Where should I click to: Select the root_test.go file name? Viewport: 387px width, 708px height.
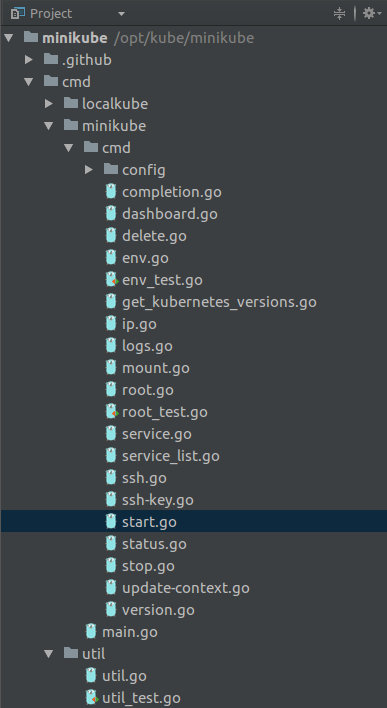165,413
